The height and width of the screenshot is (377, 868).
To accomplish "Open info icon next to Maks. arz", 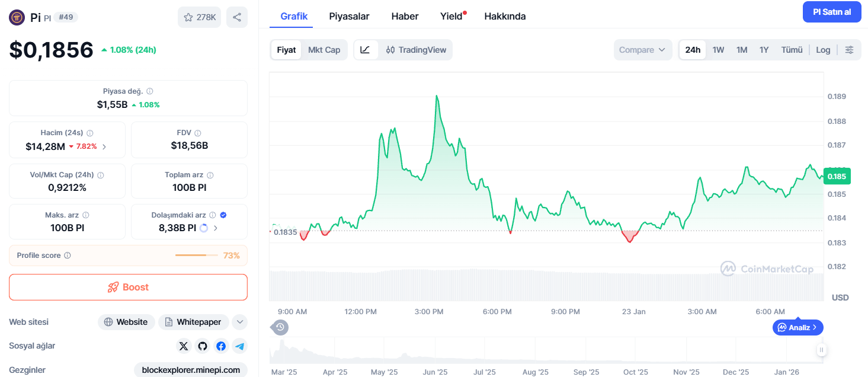I will coord(86,215).
